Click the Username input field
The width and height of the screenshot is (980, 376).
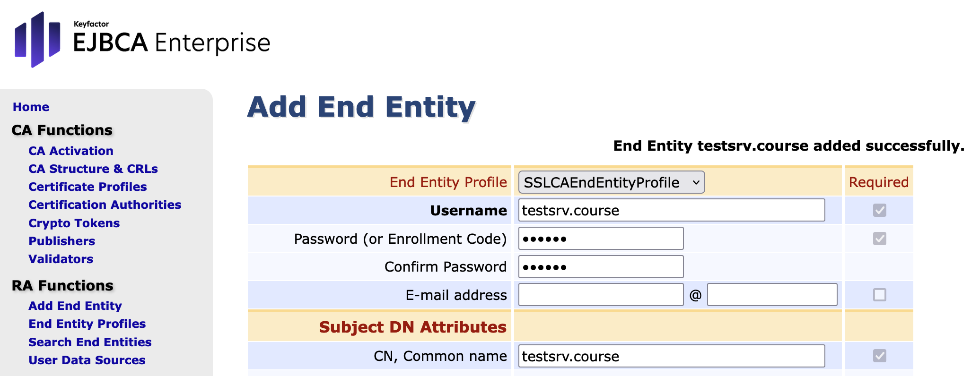click(671, 210)
